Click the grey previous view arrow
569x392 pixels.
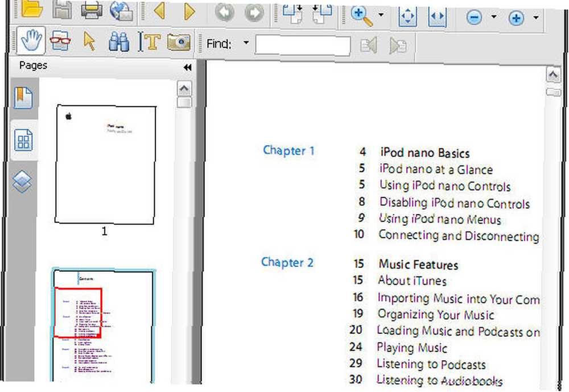coord(224,13)
